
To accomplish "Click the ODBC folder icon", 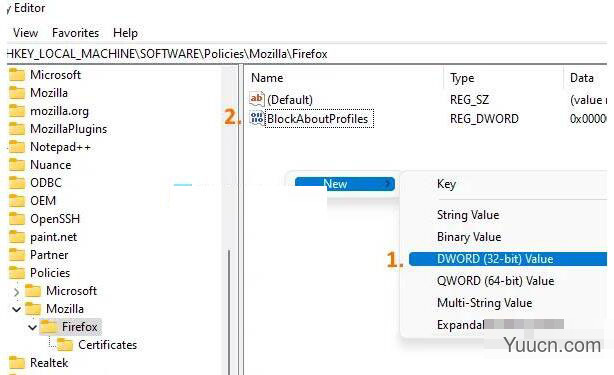I will coord(17,183).
